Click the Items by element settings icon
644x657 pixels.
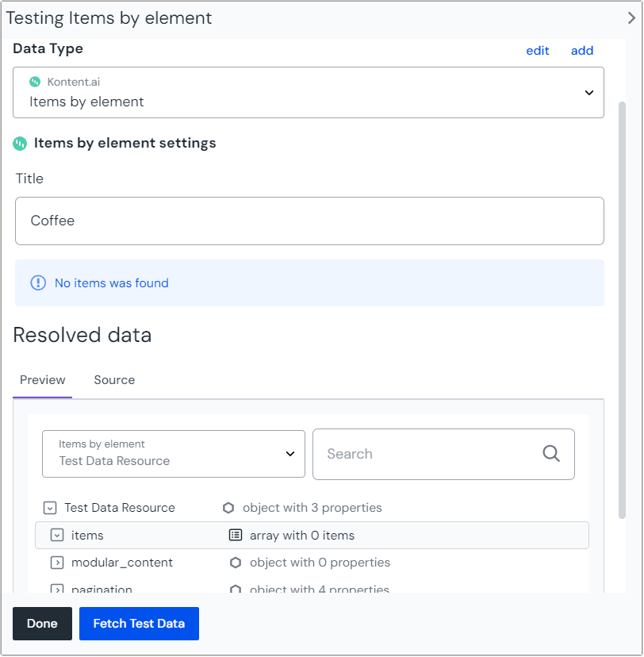pyautogui.click(x=20, y=144)
